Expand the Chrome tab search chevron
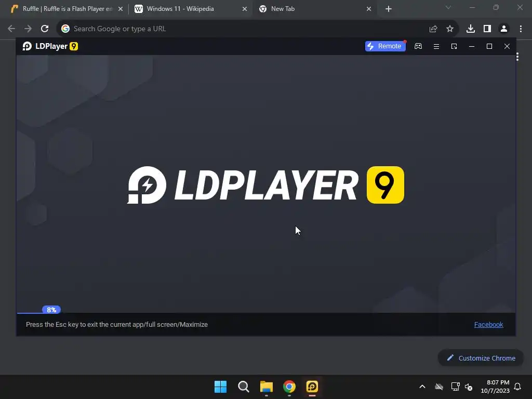This screenshot has height=399, width=532. click(448, 7)
